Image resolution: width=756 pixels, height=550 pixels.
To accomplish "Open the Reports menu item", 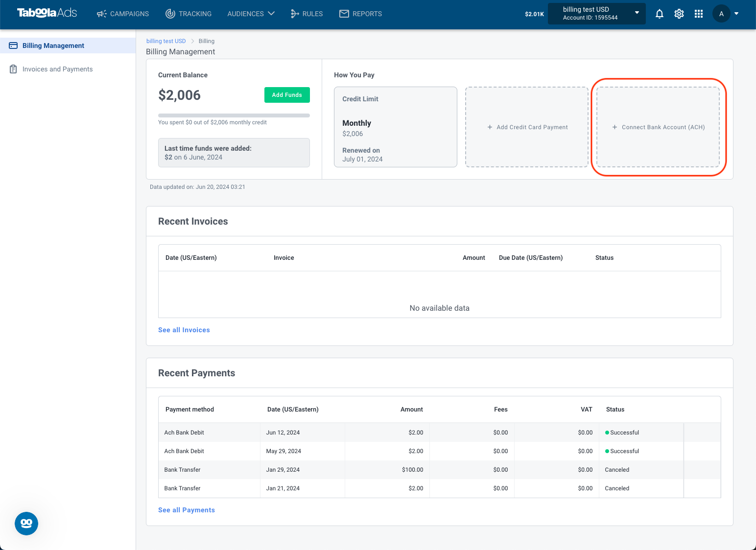I will pos(360,14).
